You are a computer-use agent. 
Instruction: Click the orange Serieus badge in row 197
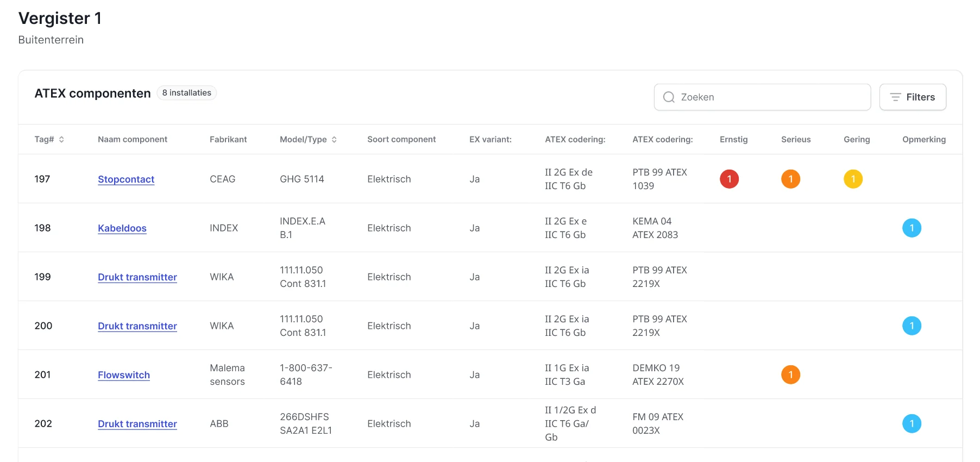point(790,179)
